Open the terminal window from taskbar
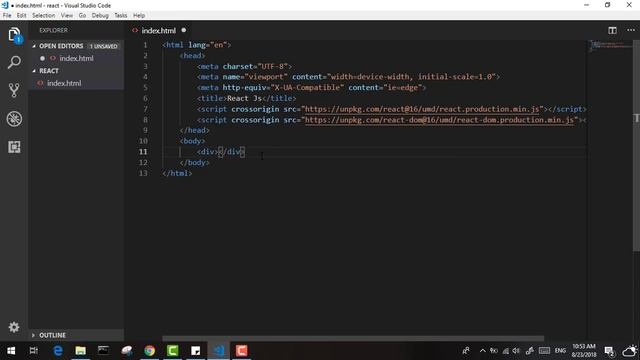640x360 pixels. click(103, 351)
